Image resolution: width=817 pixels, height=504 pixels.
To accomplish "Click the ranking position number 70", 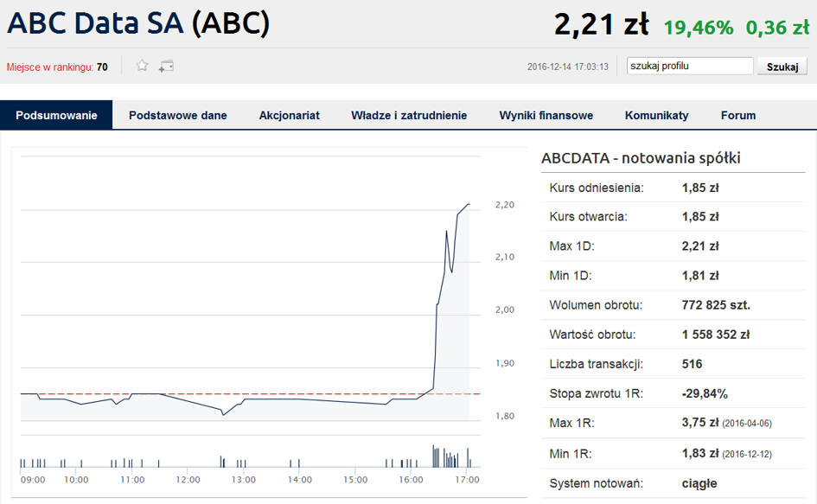I will [x=102, y=67].
